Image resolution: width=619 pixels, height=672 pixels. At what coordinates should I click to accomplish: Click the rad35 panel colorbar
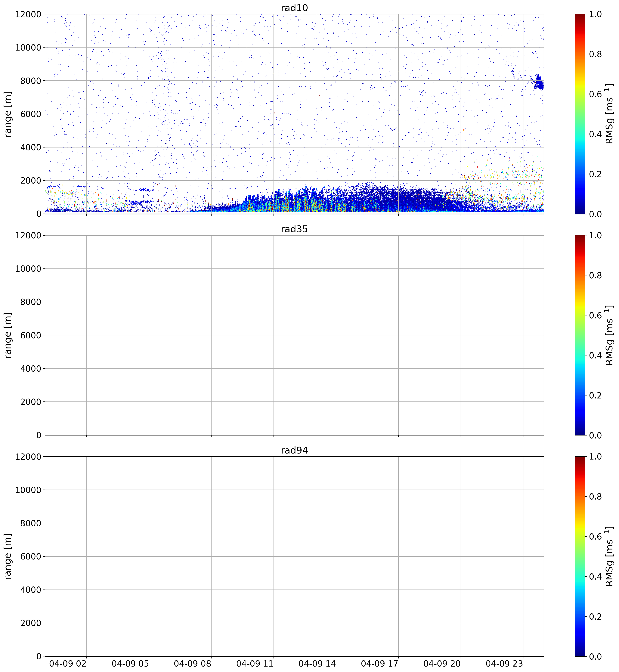click(x=580, y=335)
